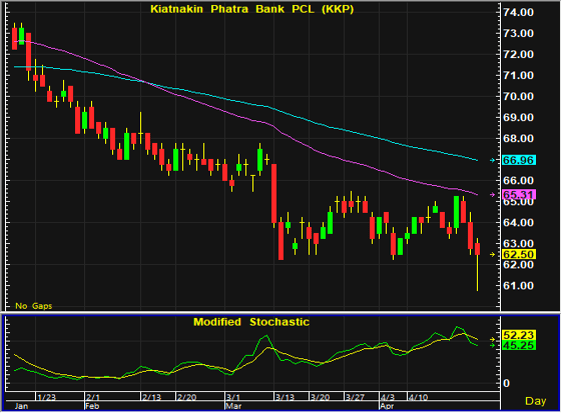This screenshot has height=413, width=562.
Task: Click the large red candle at 3/13
Action: click(274, 195)
